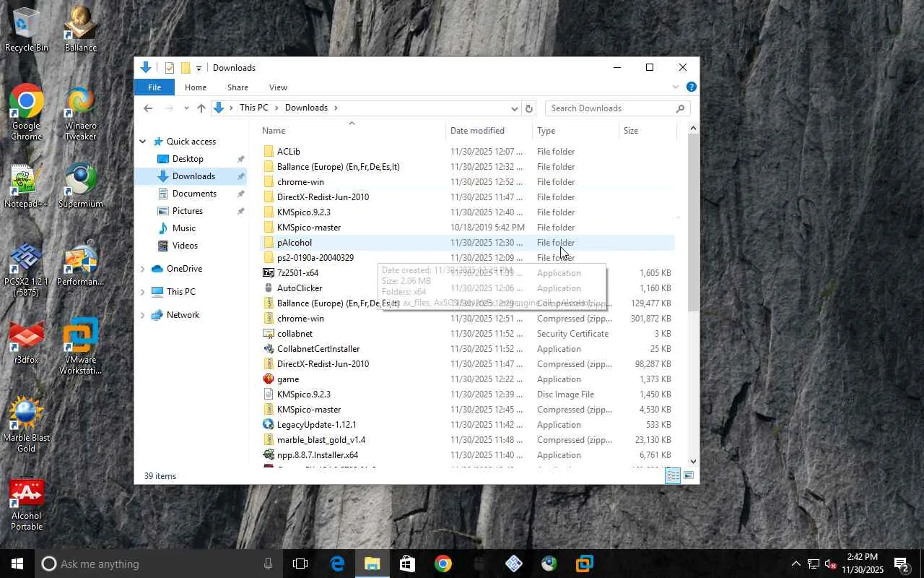Click the file list vertical scrollbar thumb
The width and height of the screenshot is (924, 578).
tap(693, 223)
